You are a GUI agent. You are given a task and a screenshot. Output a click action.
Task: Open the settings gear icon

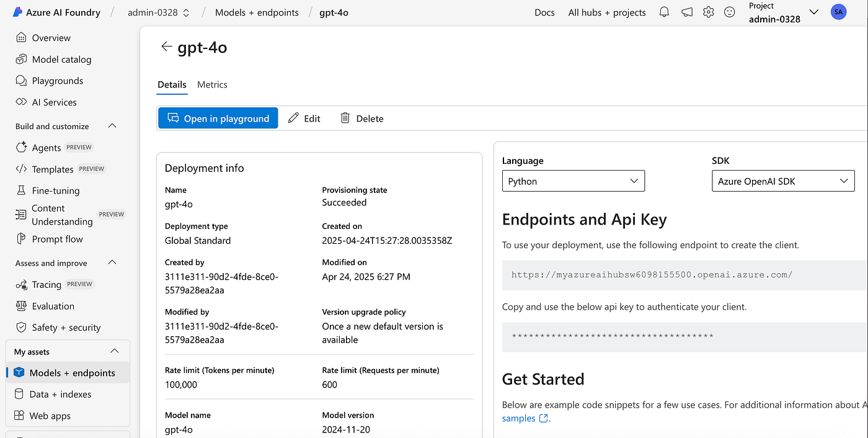[709, 12]
